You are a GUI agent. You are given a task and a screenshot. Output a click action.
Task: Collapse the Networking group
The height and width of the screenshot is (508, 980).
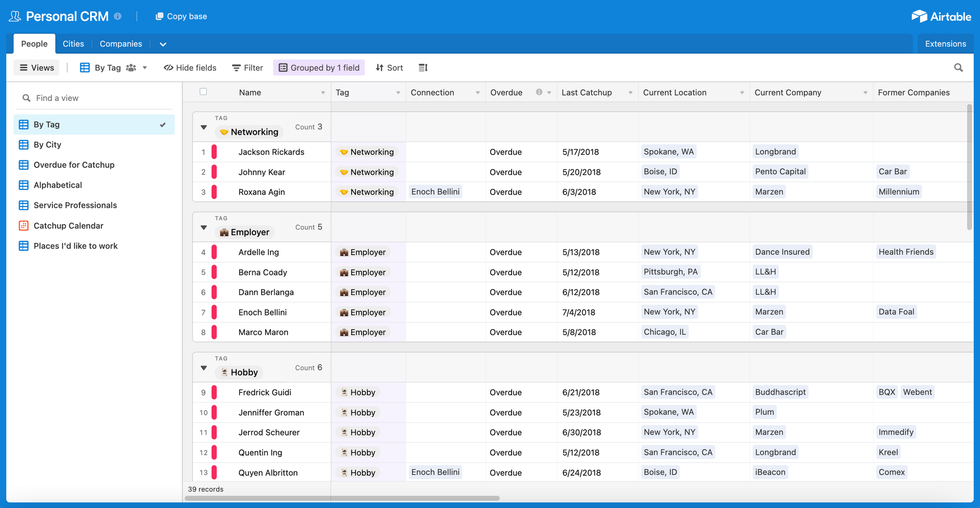tap(204, 127)
